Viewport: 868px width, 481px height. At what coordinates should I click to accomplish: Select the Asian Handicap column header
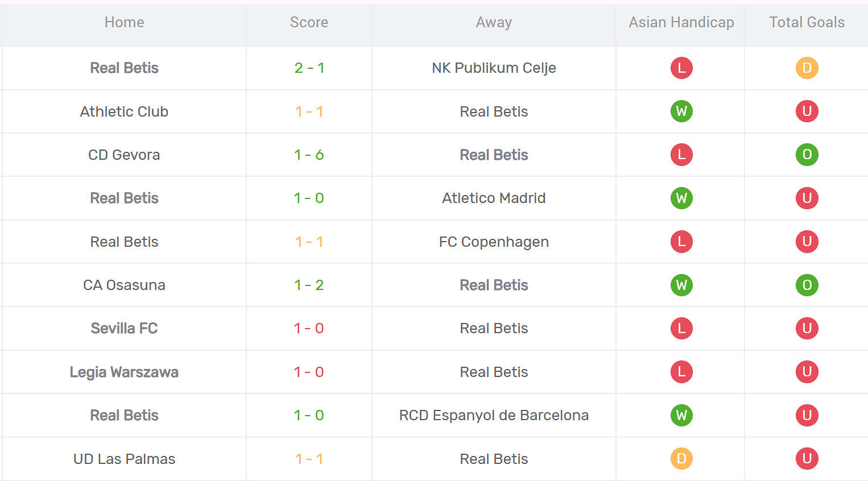click(x=681, y=22)
